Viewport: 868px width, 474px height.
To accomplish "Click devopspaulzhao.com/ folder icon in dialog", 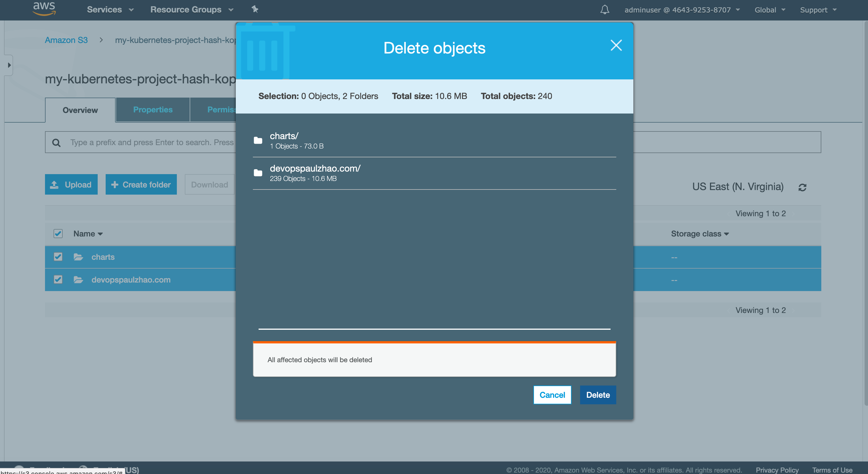I will [258, 173].
